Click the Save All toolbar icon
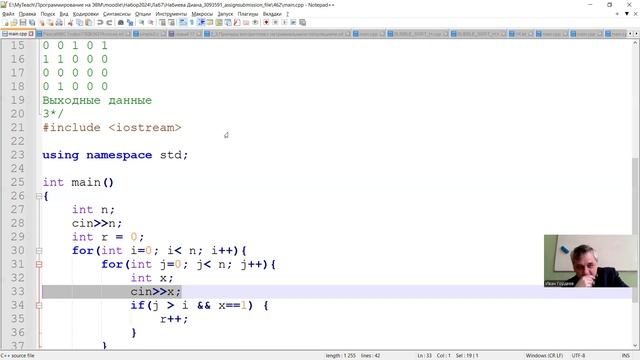 pos(32,22)
